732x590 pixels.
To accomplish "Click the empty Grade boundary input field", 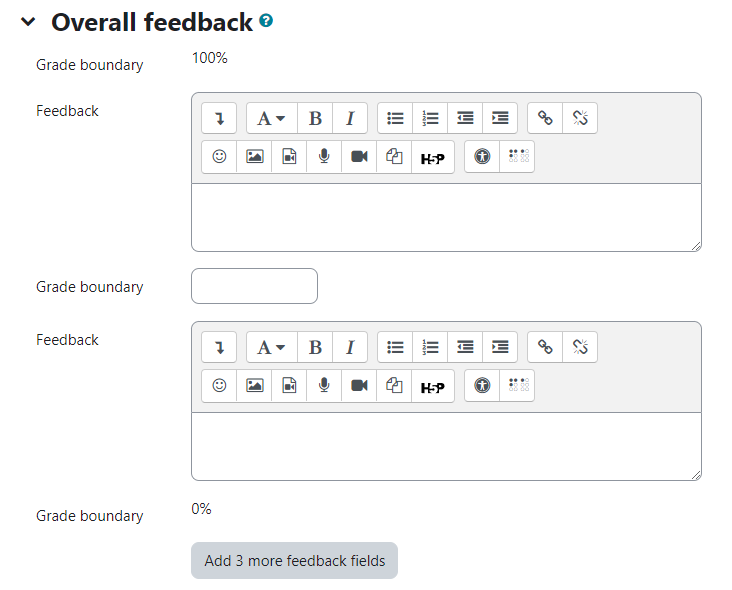I will click(254, 286).
